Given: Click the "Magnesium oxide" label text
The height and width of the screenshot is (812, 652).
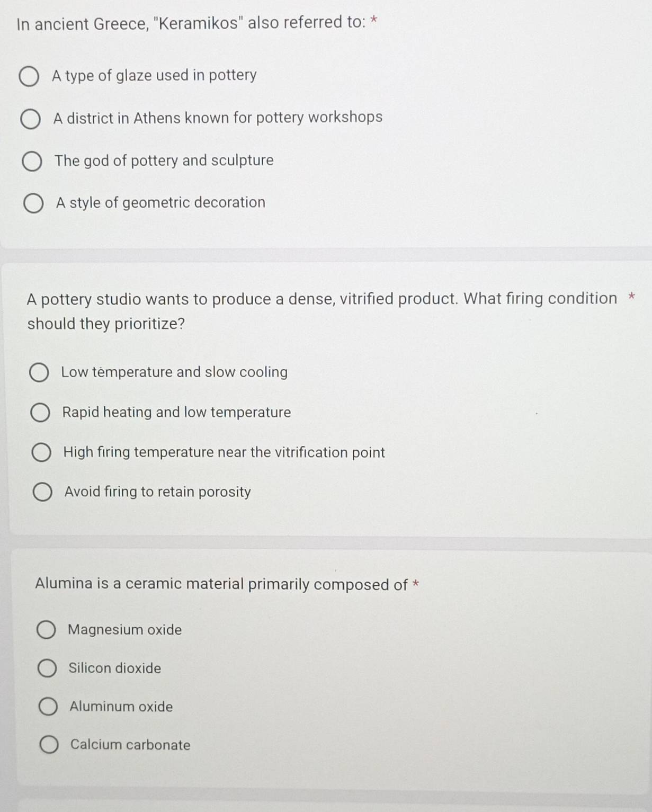Looking at the screenshot, I should (x=124, y=630).
